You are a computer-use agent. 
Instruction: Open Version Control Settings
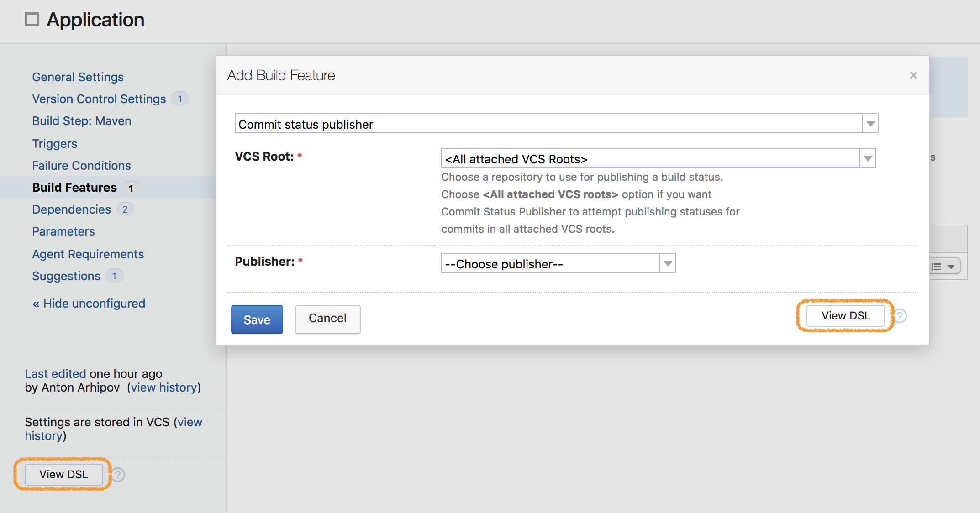pyautogui.click(x=99, y=99)
